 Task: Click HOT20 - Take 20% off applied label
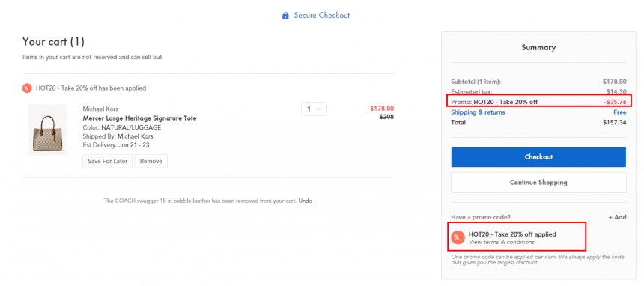[512, 234]
